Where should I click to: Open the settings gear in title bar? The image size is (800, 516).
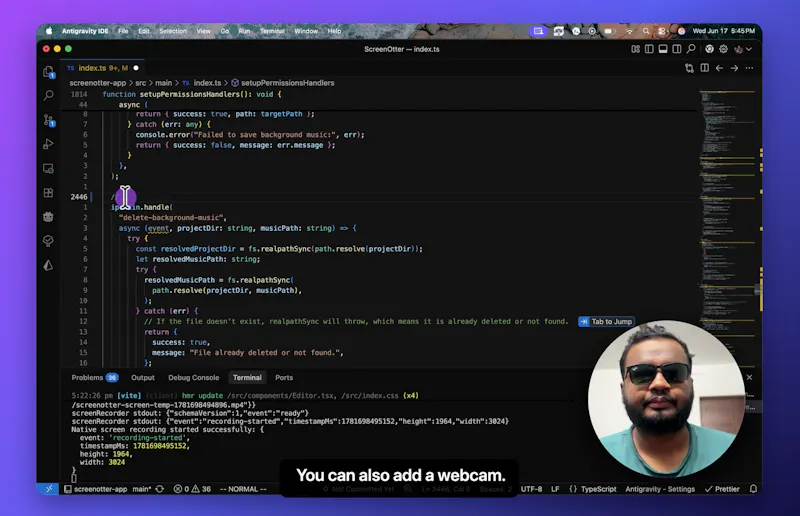pyautogui.click(x=723, y=49)
